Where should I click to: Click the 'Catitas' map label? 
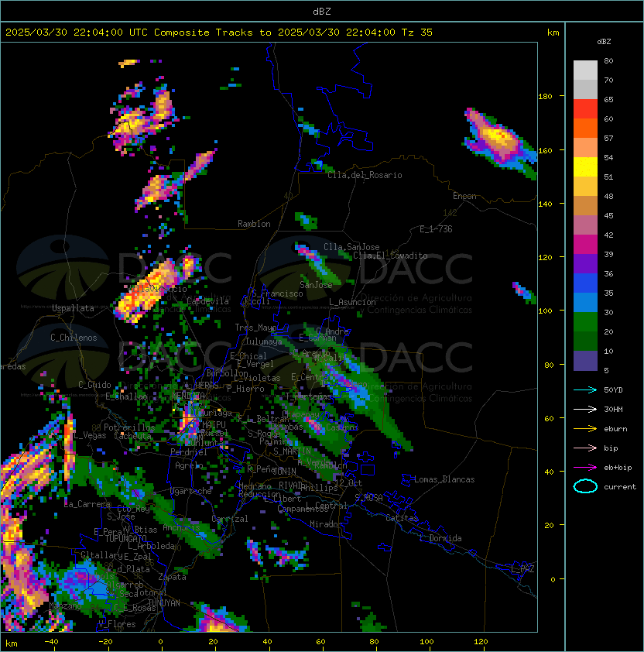(402, 519)
